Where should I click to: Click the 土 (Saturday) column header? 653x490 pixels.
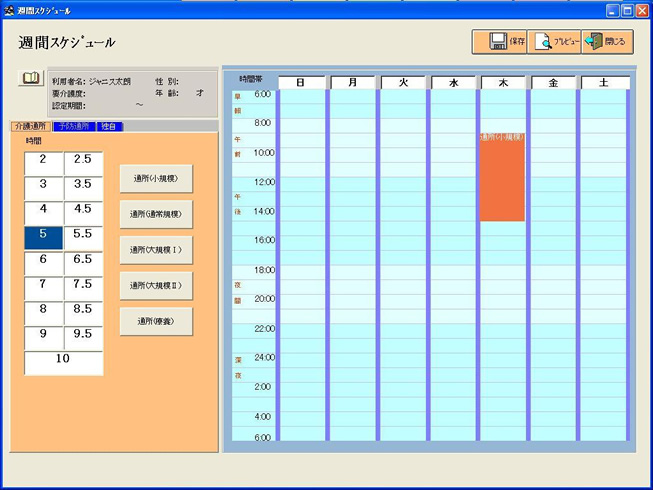point(605,83)
